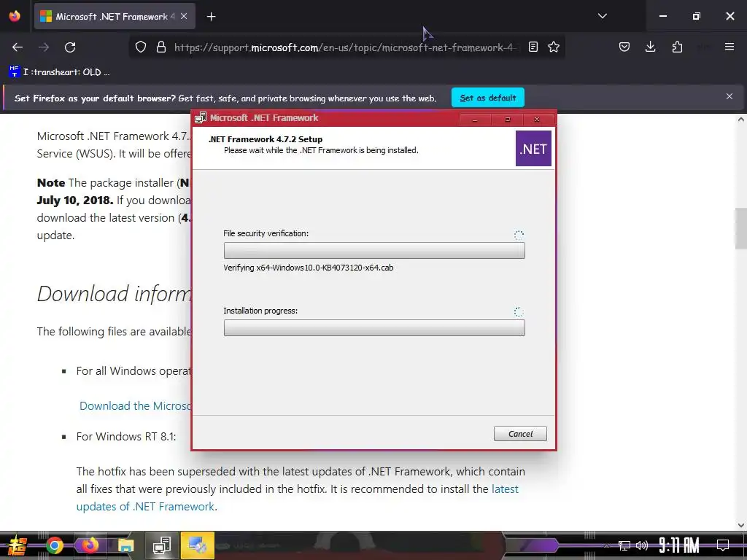Screen dimensions: 747x560
Task: Open the latest updates of .NET Framework link
Action: coord(298,497)
